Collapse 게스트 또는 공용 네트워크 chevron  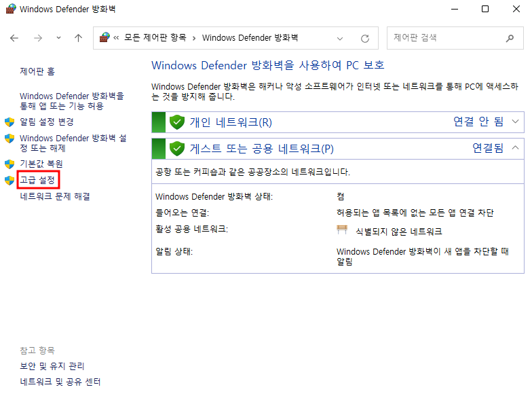click(515, 148)
